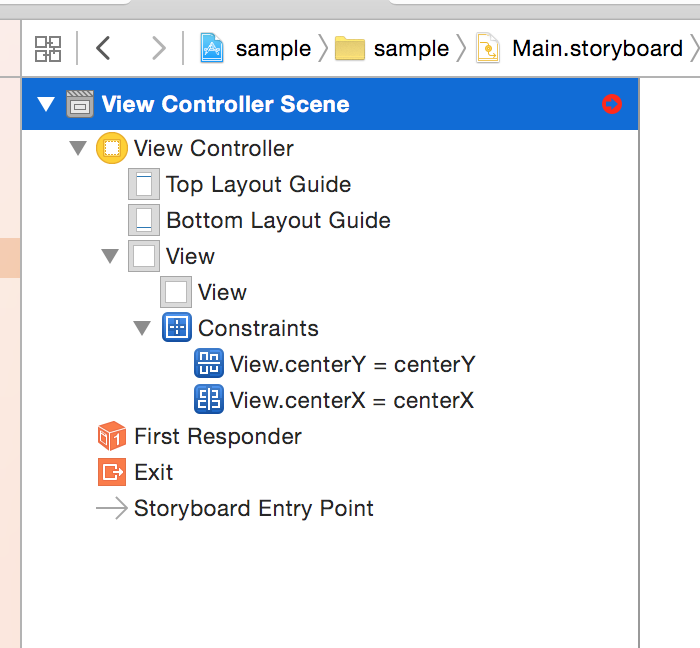Click the centerX constraint icon
Screen dimensions: 700x648
pyautogui.click(x=208, y=401)
